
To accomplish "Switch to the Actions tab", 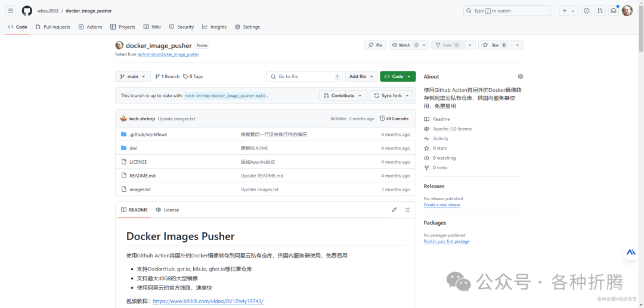I will pyautogui.click(x=91, y=27).
